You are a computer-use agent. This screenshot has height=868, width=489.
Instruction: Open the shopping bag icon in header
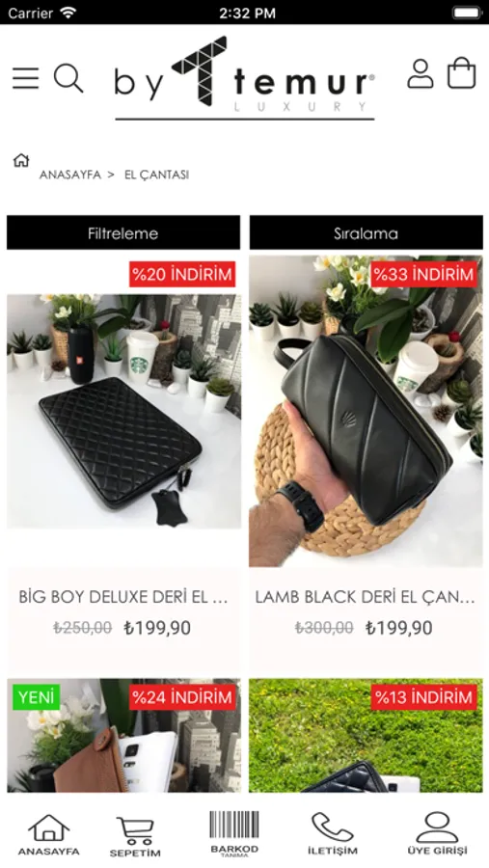click(x=462, y=73)
